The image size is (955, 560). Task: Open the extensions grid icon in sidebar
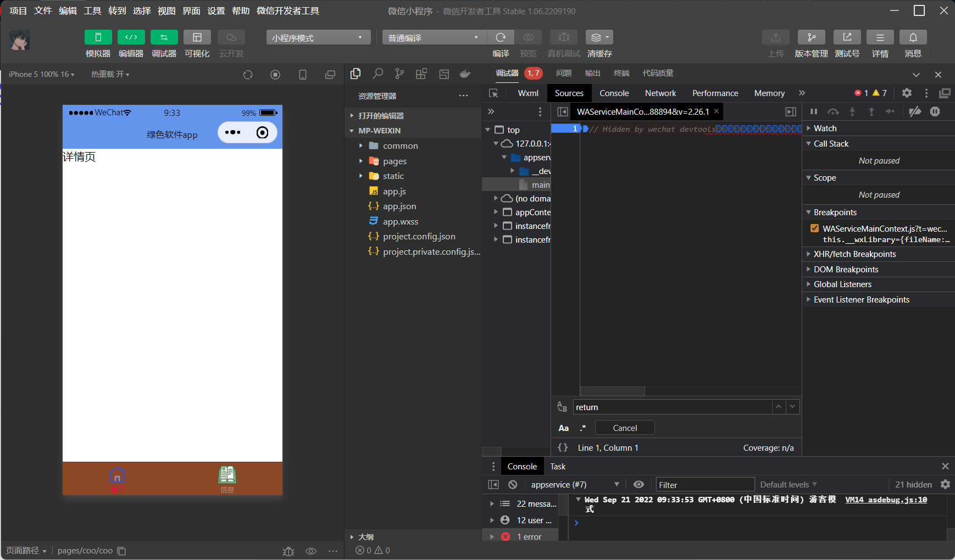[x=421, y=74]
